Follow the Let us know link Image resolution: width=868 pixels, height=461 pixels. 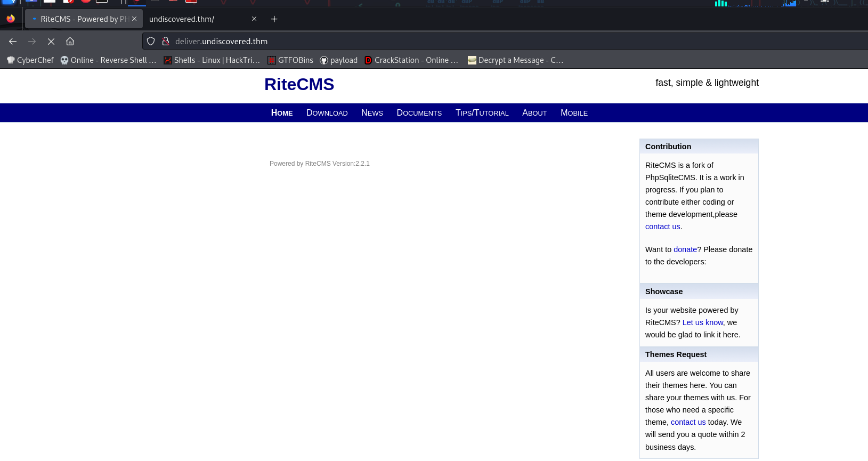tap(703, 322)
